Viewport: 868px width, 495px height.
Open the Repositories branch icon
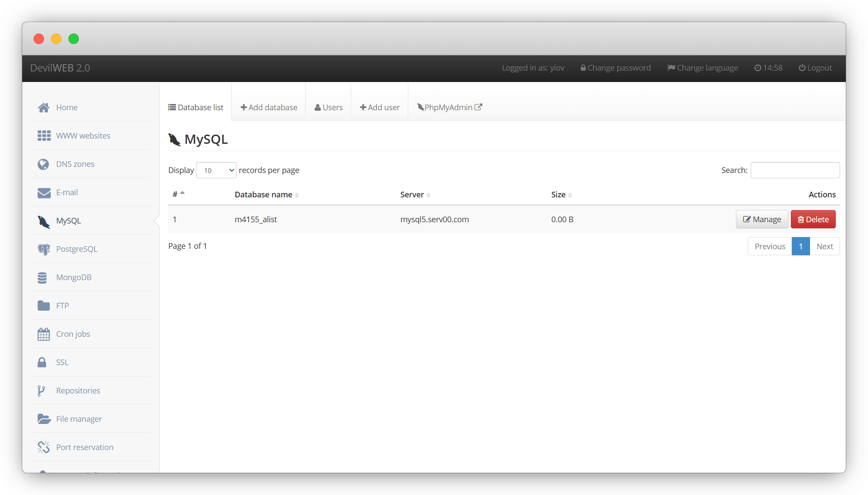(x=41, y=391)
